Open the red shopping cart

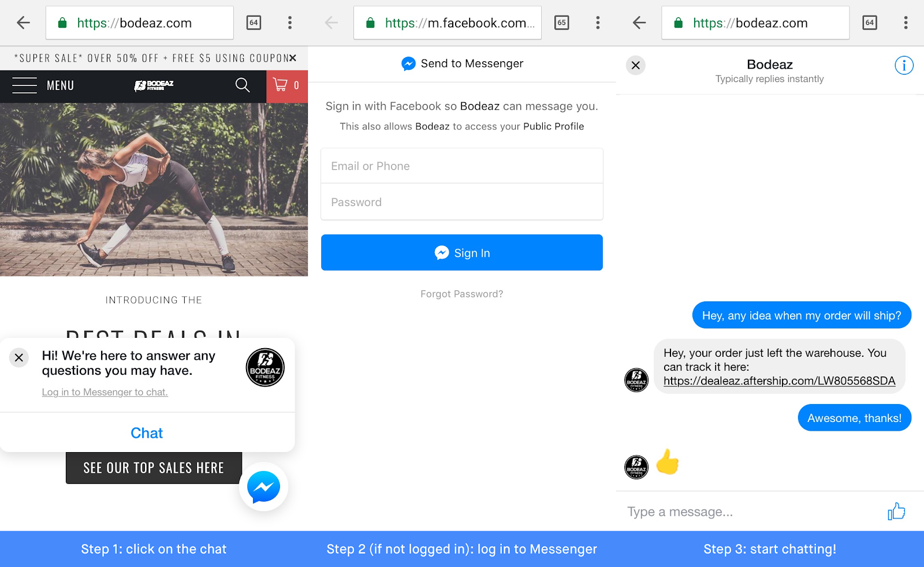point(287,86)
